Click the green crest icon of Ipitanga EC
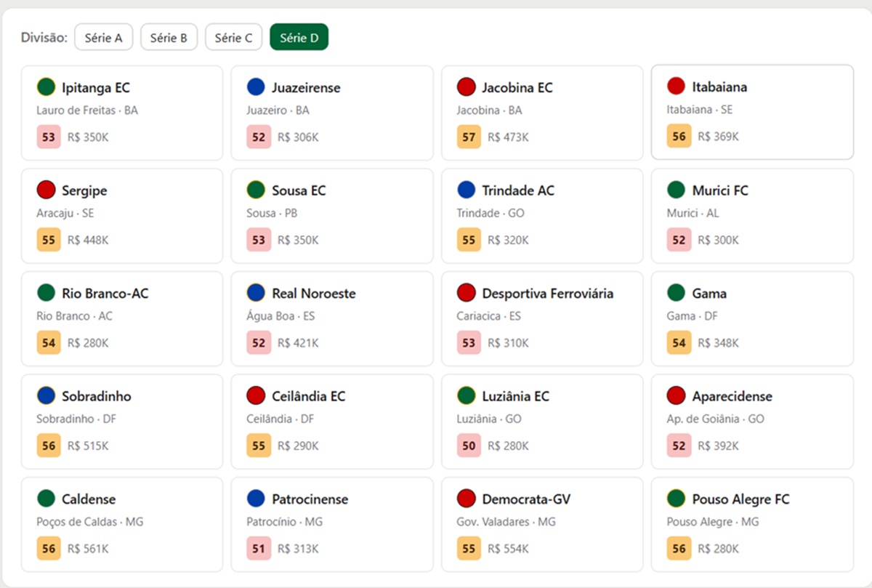 coord(47,87)
